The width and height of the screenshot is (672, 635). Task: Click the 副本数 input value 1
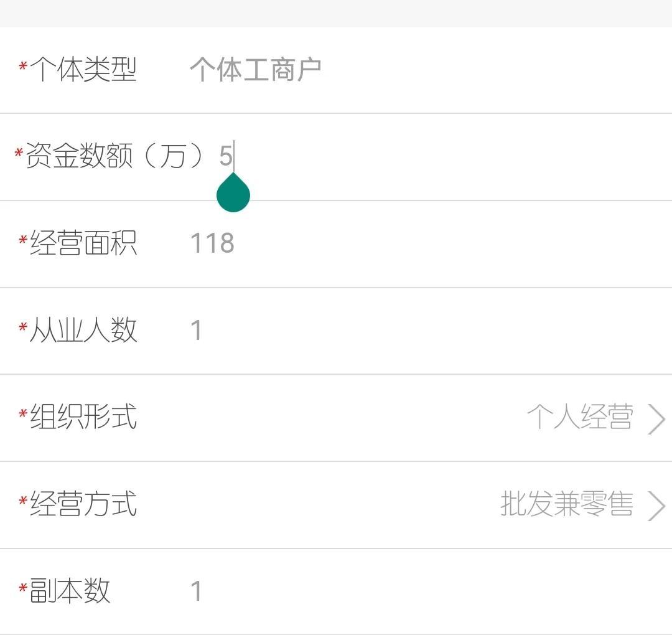[197, 591]
